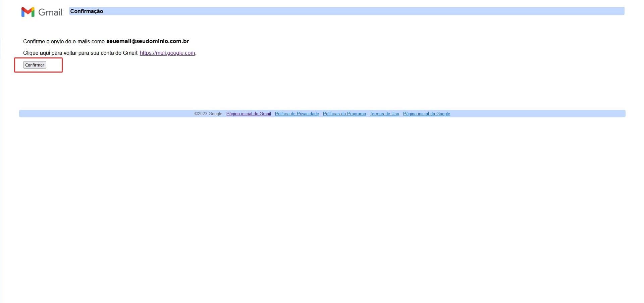Open the Termos de Uso link

pos(384,114)
